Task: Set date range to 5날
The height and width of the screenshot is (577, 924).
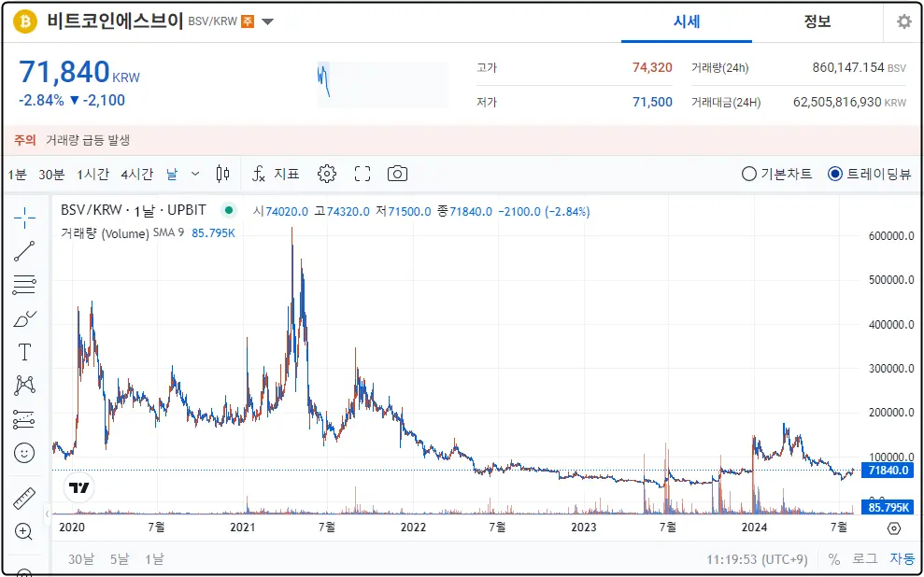Action: coord(119,558)
